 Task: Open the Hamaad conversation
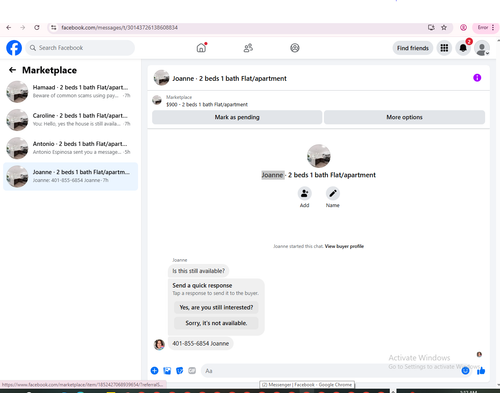70,91
